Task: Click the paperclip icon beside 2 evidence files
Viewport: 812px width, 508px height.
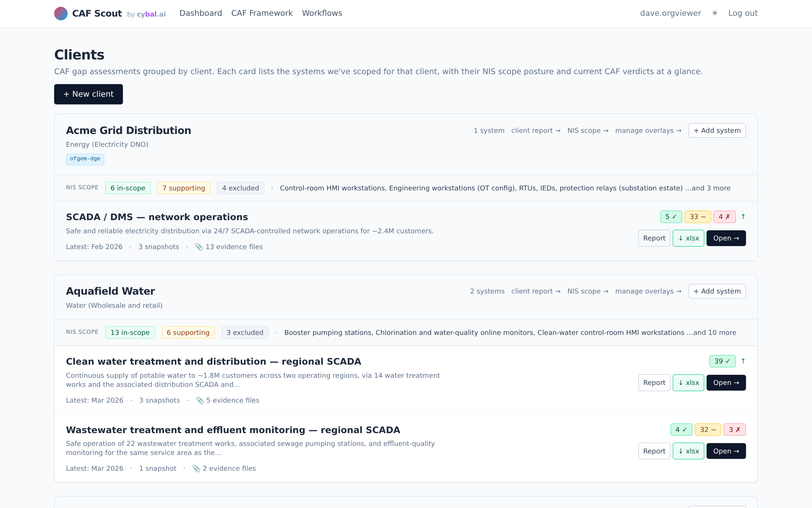Action: [x=196, y=468]
